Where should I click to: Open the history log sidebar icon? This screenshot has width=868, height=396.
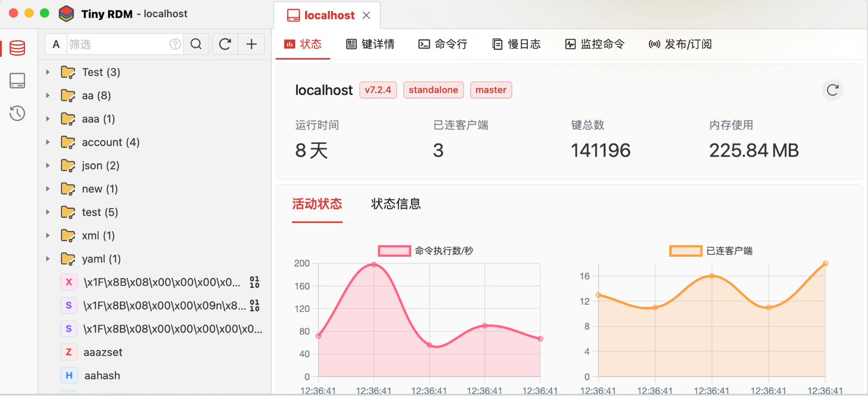(x=17, y=113)
